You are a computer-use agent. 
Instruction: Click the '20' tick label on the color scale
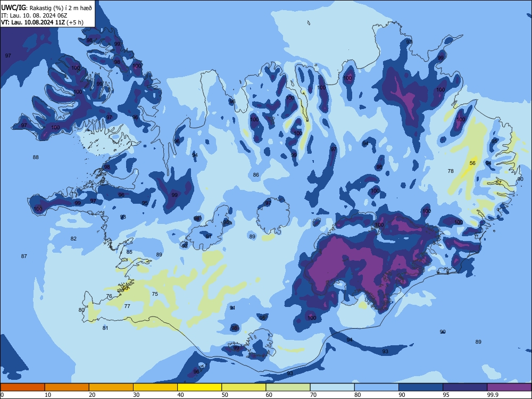[x=92, y=395]
